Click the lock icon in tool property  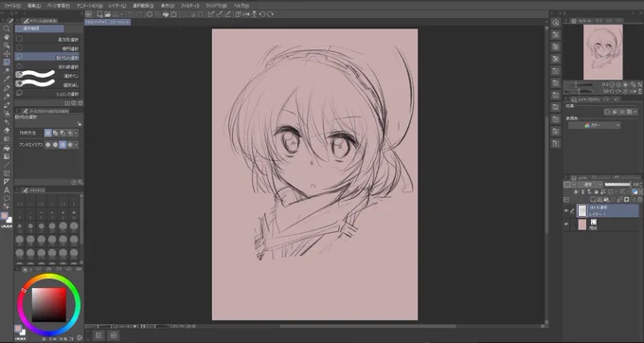tap(80, 123)
